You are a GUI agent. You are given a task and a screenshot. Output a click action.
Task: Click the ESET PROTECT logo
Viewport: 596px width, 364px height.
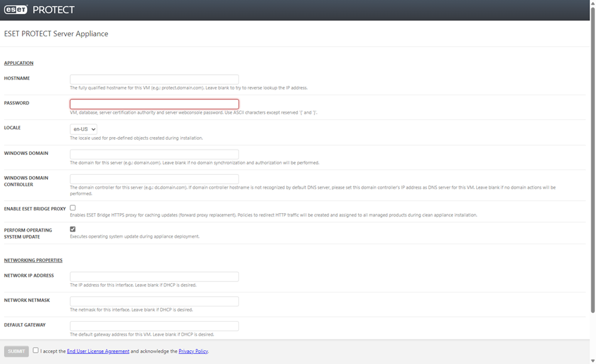click(x=40, y=10)
